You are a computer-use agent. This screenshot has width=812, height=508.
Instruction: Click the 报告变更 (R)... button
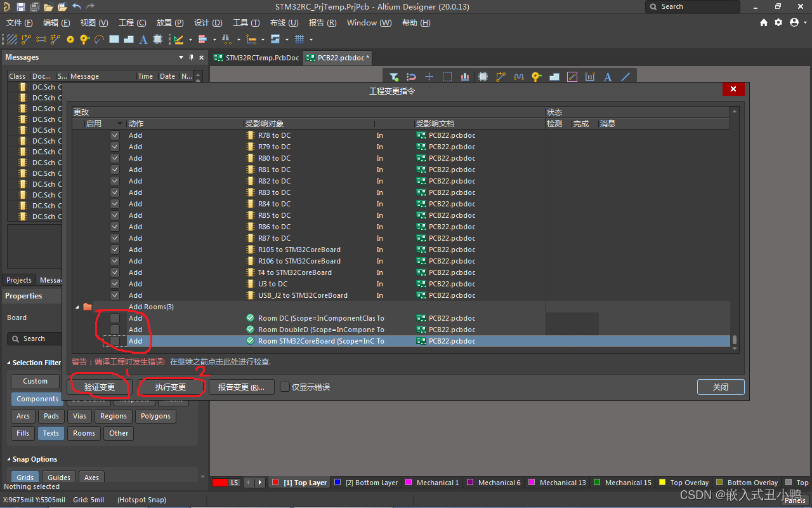point(242,387)
